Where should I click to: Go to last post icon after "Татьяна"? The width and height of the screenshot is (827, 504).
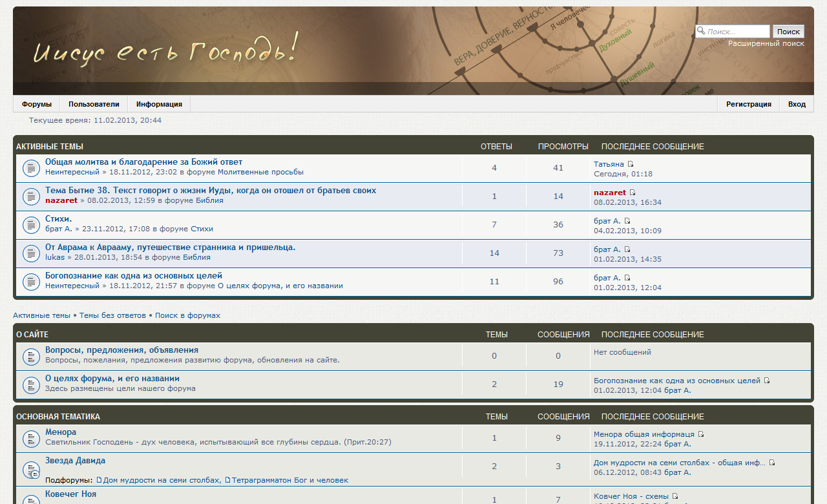pos(631,164)
